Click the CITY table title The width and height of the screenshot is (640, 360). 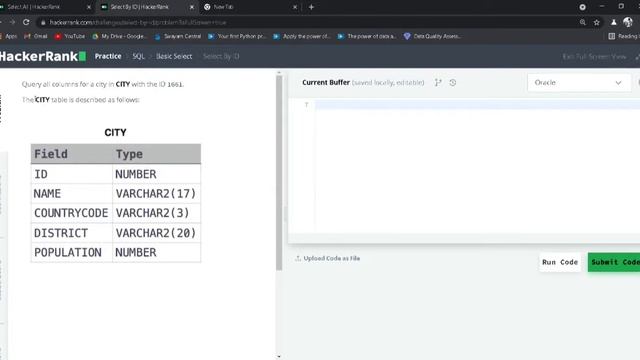coord(116,133)
